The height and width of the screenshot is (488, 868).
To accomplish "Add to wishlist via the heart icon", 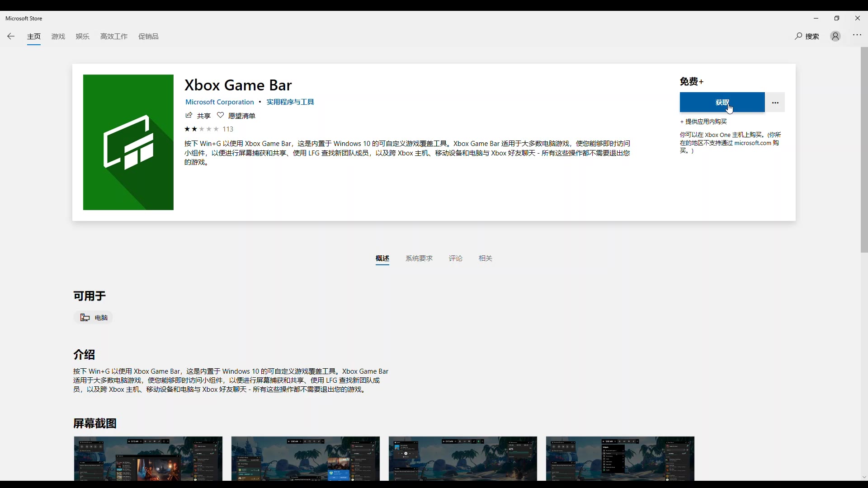I will coord(220,115).
